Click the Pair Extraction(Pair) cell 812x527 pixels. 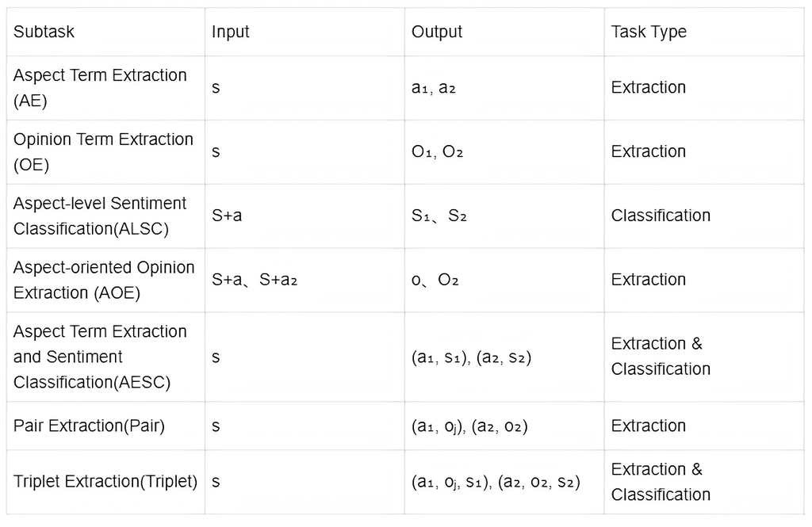pos(105,426)
